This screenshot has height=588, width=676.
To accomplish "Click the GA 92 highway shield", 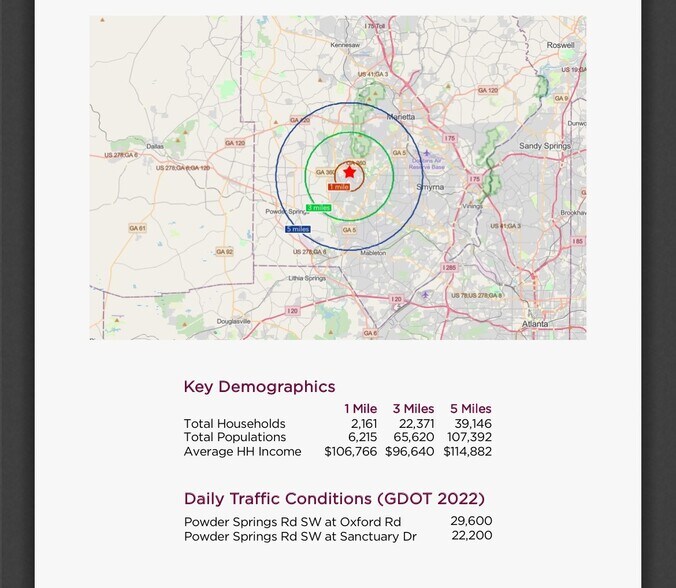I will point(224,251).
